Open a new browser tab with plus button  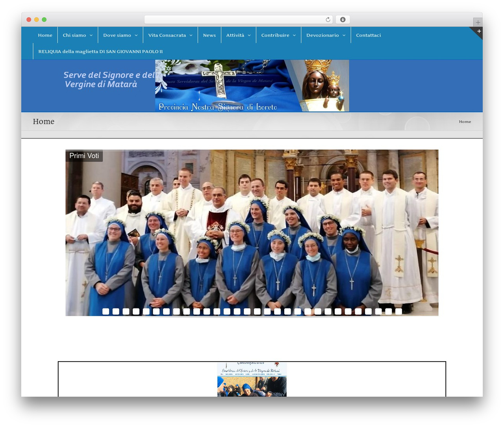pos(478,22)
